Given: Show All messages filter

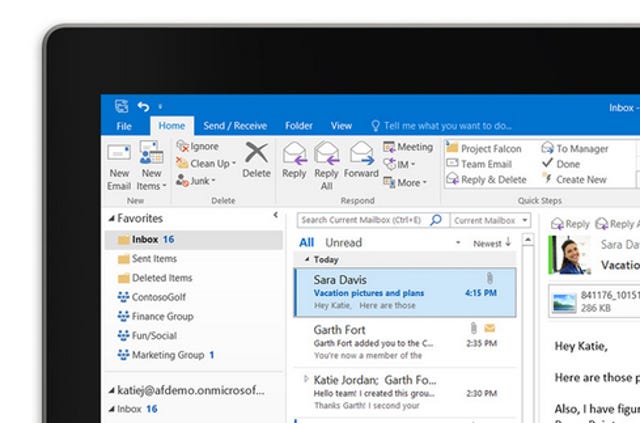Looking at the screenshot, I should tap(306, 243).
